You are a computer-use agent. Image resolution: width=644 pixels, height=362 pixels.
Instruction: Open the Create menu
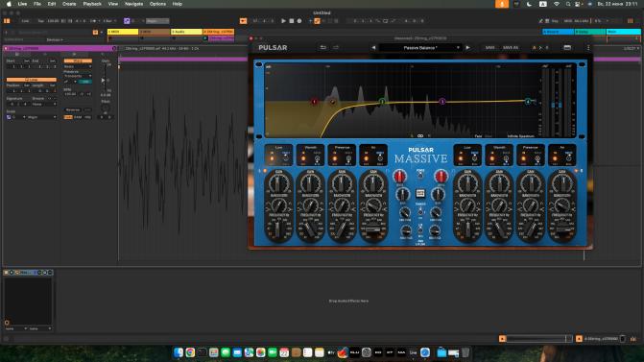coord(69,4)
